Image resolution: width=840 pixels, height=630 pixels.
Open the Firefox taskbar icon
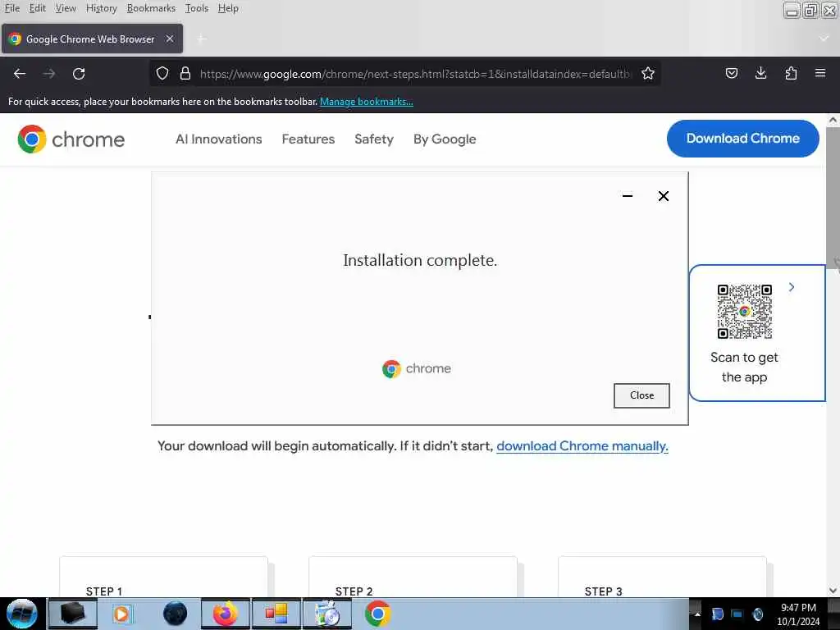(x=226, y=614)
